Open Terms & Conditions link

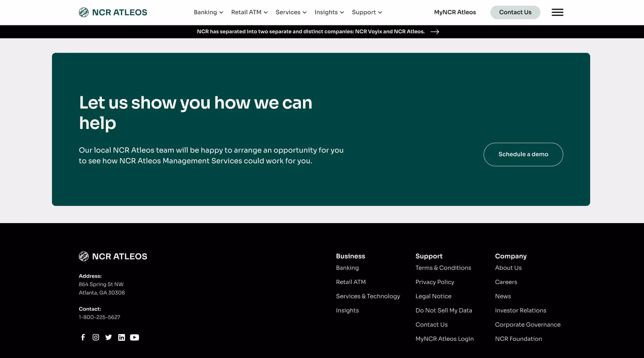pos(443,268)
